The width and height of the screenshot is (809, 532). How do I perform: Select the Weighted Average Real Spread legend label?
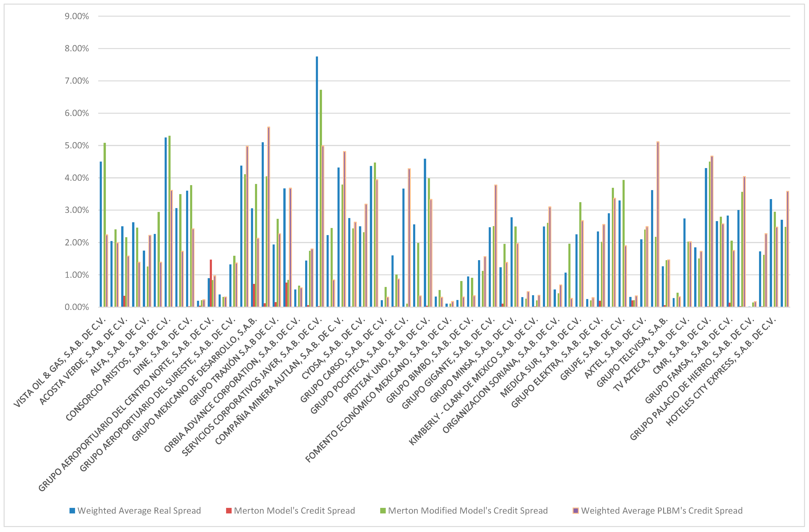139,511
